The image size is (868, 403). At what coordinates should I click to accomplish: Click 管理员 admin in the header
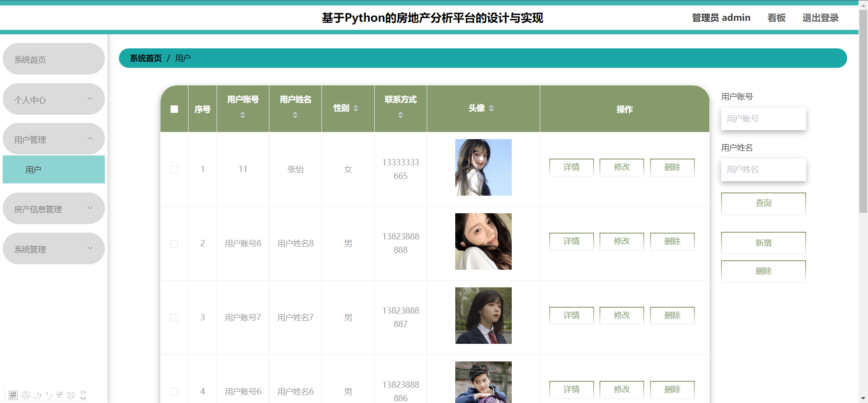click(x=721, y=18)
